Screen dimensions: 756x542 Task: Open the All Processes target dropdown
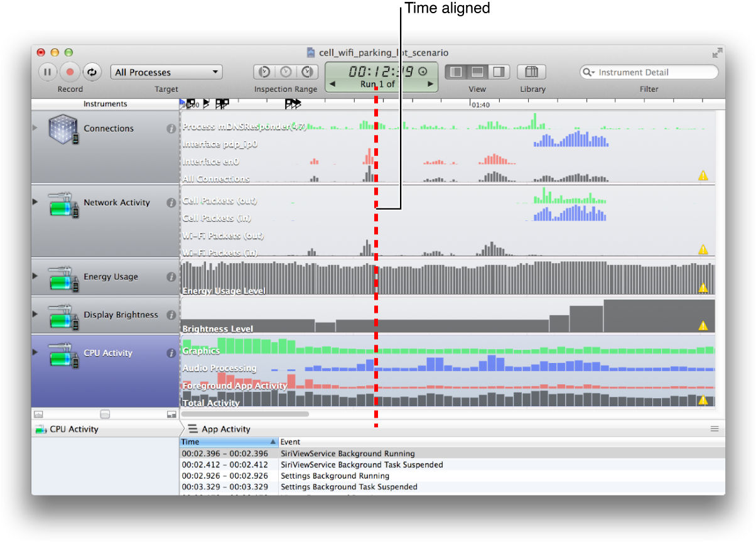(x=166, y=72)
